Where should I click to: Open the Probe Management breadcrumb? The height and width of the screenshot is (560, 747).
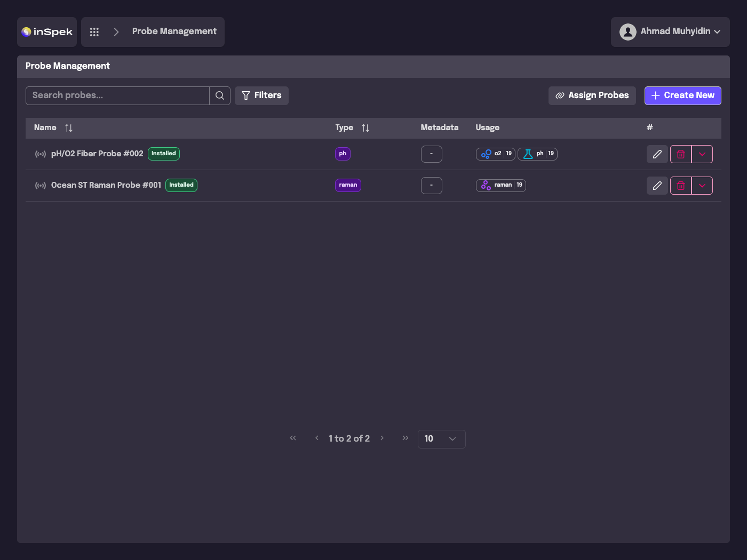[x=174, y=31]
